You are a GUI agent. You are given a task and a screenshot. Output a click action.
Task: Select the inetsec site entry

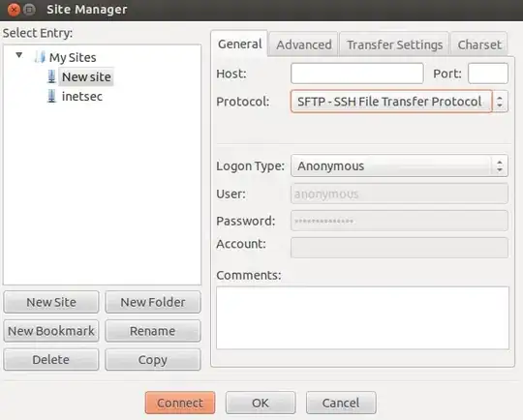click(x=82, y=97)
